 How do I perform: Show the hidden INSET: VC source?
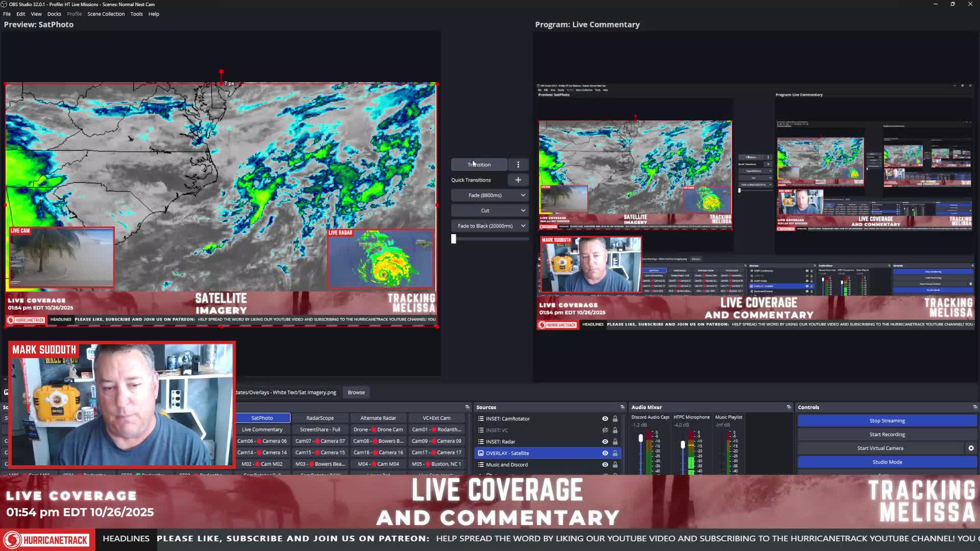click(x=605, y=430)
